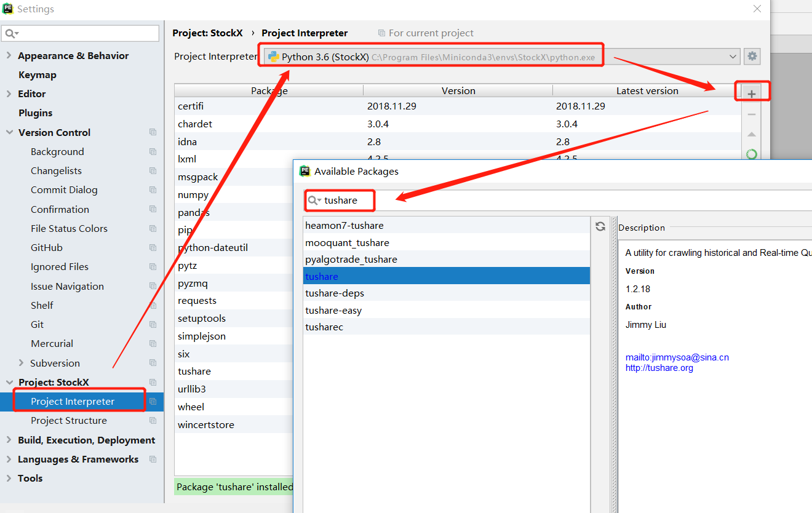Select chardet row in installed packages
The width and height of the screenshot is (812, 513).
458,124
